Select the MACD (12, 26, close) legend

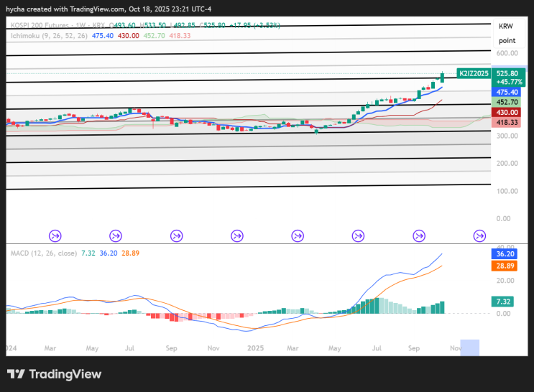pos(44,253)
